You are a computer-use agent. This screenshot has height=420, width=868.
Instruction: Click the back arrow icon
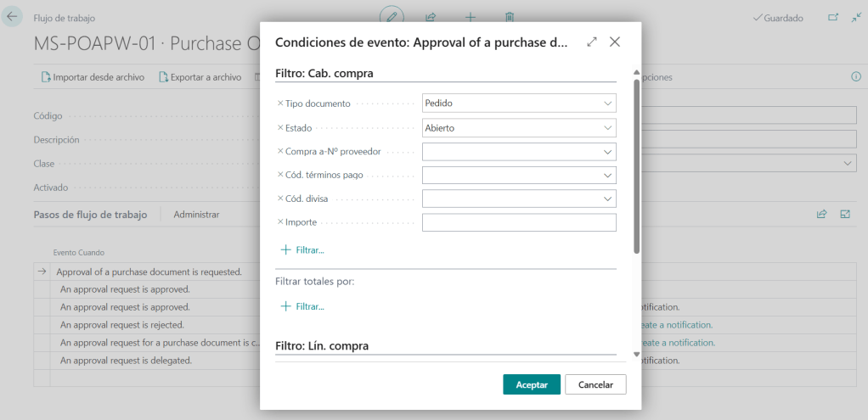coord(13,17)
